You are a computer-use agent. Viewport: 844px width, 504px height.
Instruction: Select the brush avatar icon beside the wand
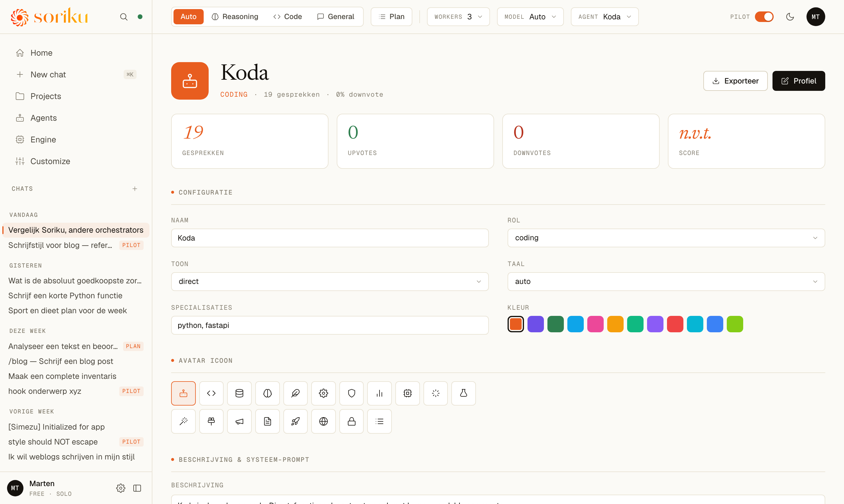[211, 421]
